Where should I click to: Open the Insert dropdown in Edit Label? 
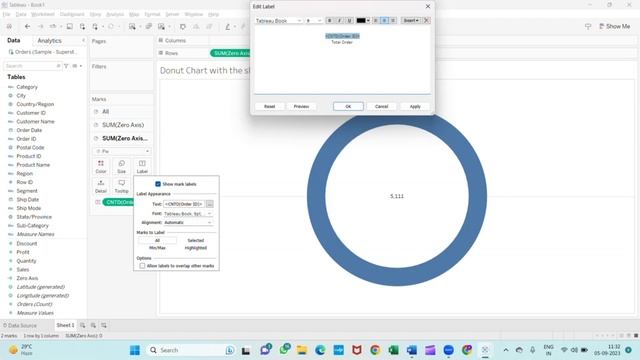[x=411, y=20]
